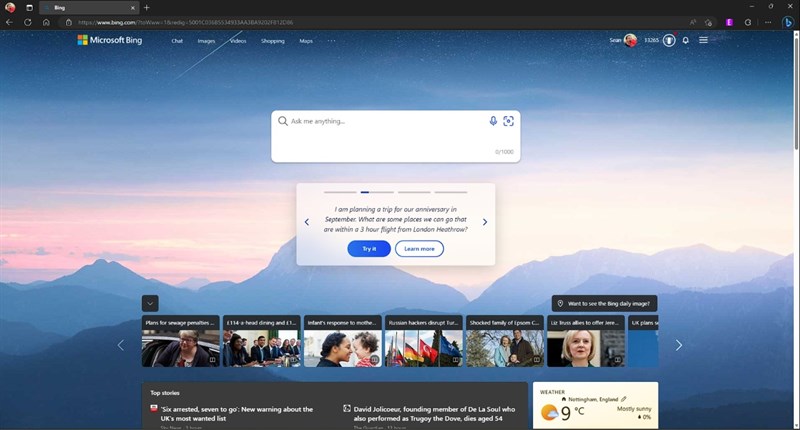Open the Bing sidebar discover icon
The image size is (800, 430).
tap(788, 22)
